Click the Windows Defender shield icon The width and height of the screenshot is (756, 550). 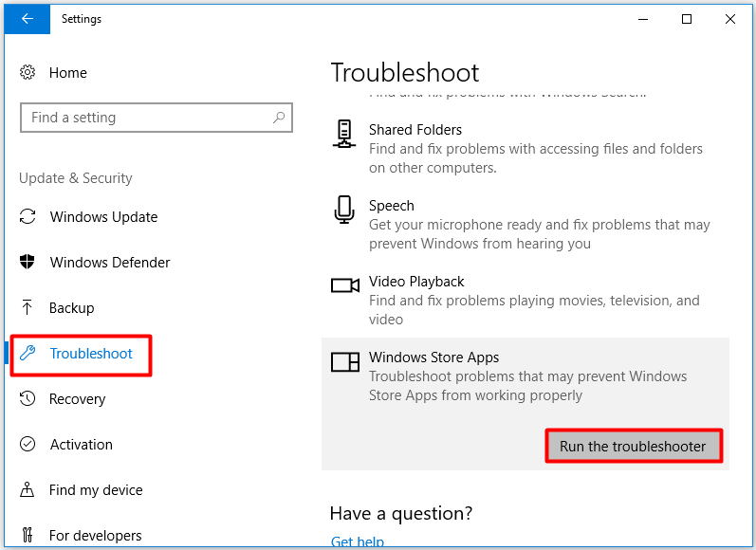[28, 262]
